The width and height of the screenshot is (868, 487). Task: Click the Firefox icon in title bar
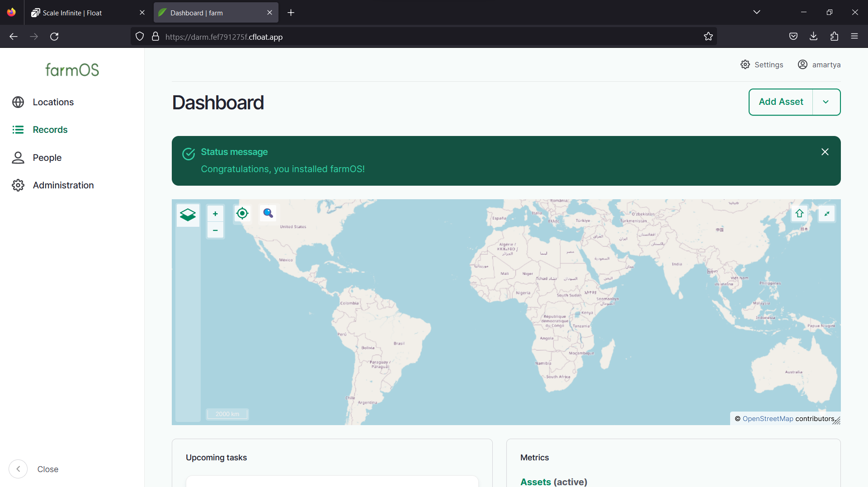tap(11, 12)
